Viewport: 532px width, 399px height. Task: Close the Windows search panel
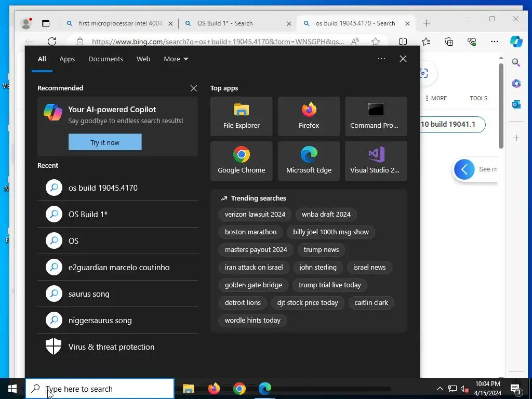coord(403,59)
